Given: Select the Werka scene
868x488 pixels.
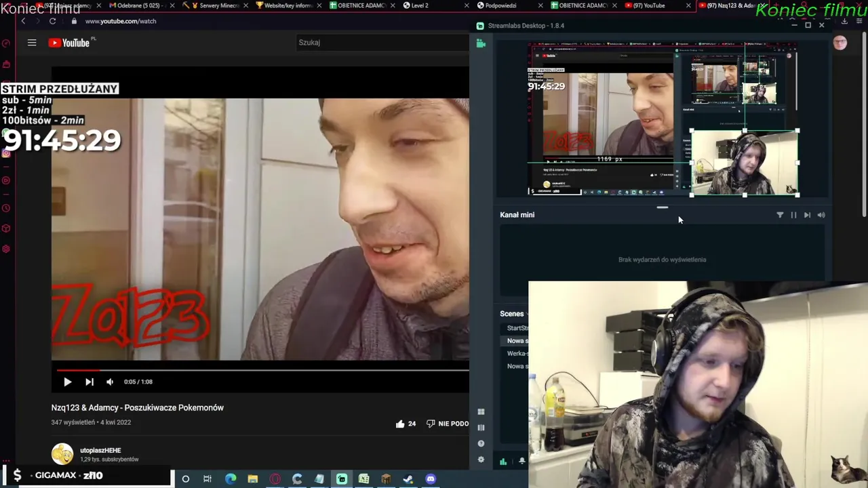Looking at the screenshot, I should coord(517,354).
